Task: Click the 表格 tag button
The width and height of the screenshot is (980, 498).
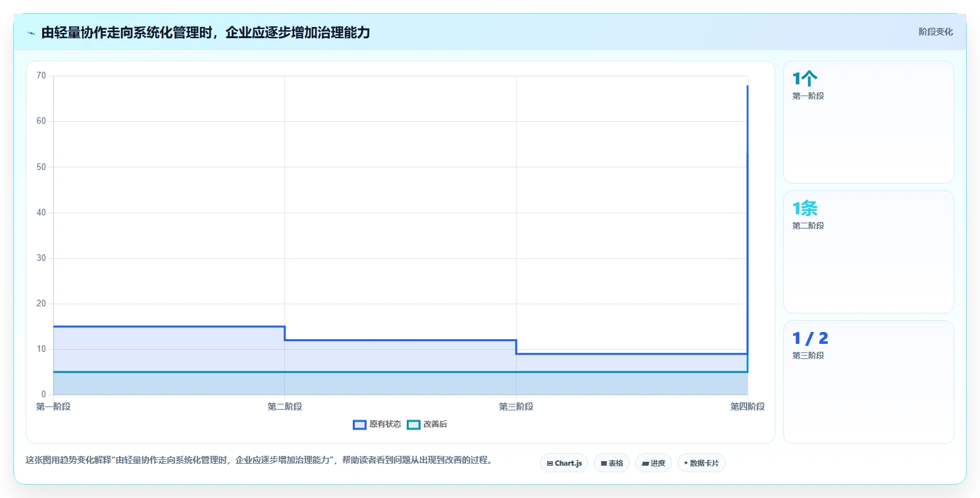Action: (611, 463)
